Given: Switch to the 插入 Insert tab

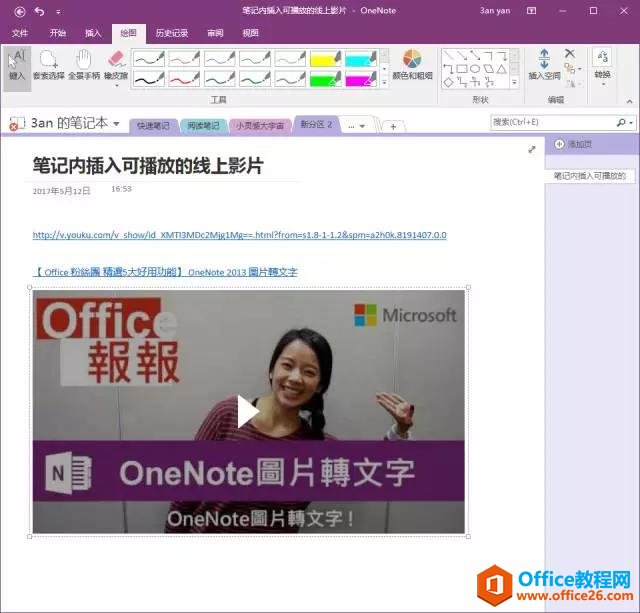Looking at the screenshot, I should pos(93,33).
